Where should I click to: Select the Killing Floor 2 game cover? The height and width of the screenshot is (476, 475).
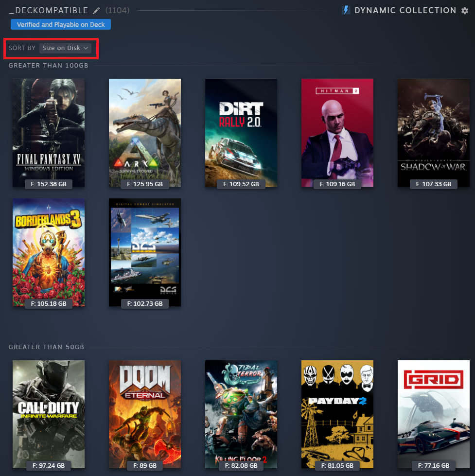[x=241, y=414]
